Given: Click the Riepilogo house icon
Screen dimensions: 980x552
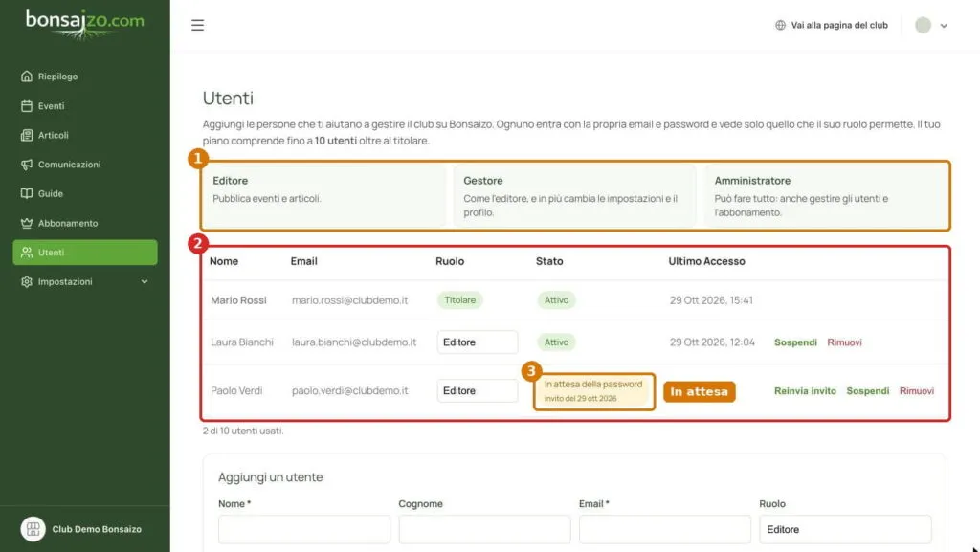Looking at the screenshot, I should click(x=26, y=77).
